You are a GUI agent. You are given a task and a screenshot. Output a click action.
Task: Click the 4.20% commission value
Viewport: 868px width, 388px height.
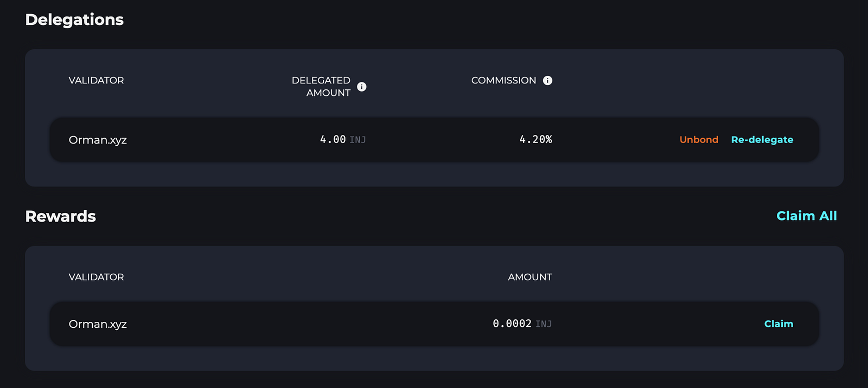[535, 140]
